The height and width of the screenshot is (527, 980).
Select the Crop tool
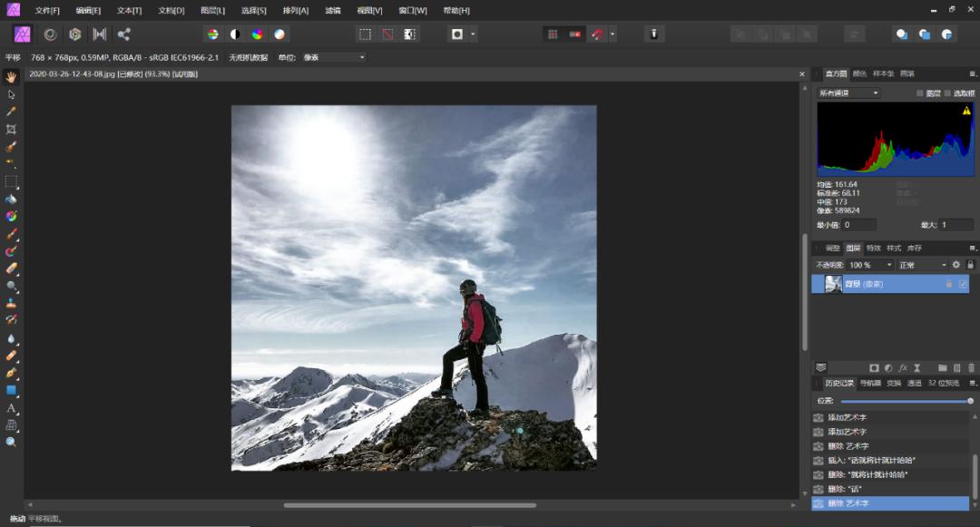(11, 128)
